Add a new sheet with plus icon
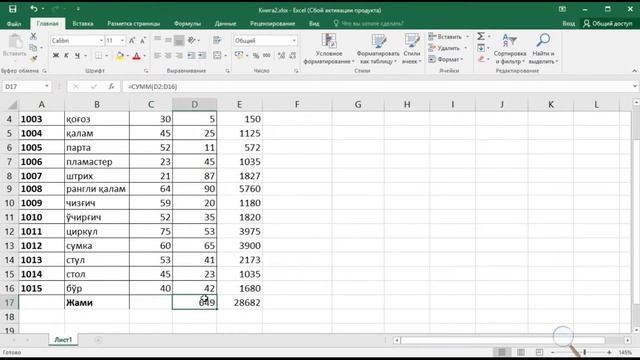The height and width of the screenshot is (360, 640). coord(98,340)
